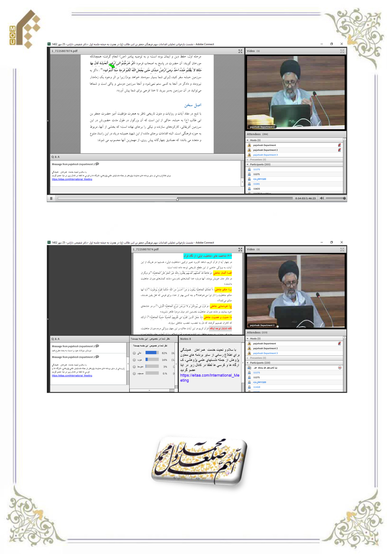Select the خوب poll option radio button
392x554 pixels.
[134, 360]
